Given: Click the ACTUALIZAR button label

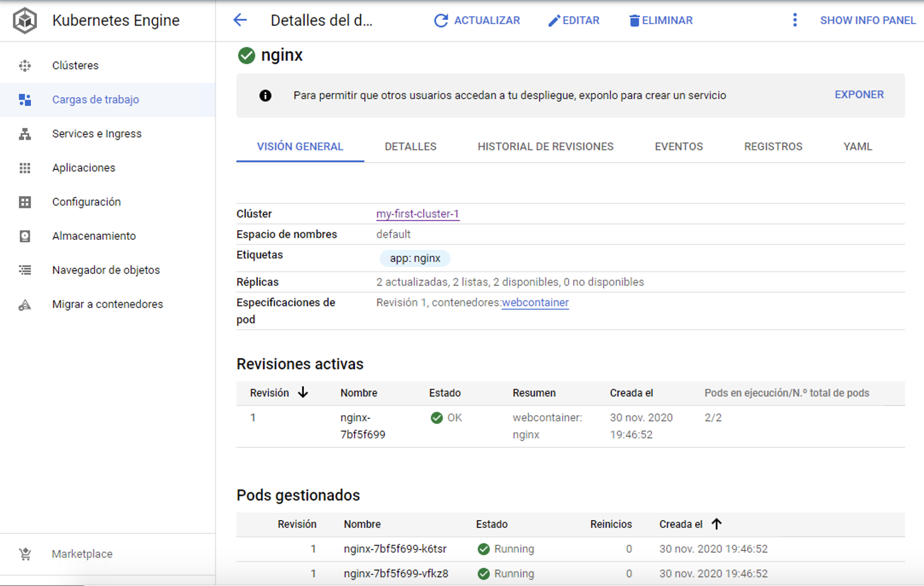Looking at the screenshot, I should (x=487, y=20).
